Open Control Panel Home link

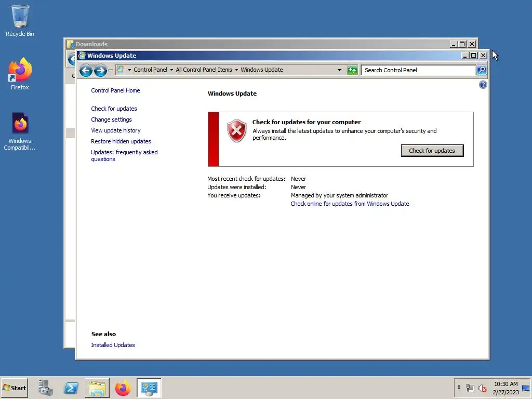(x=115, y=90)
